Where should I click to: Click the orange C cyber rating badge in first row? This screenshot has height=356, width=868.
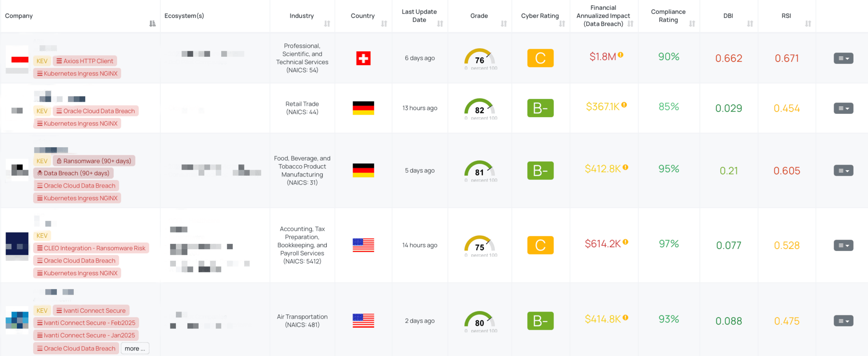point(540,58)
